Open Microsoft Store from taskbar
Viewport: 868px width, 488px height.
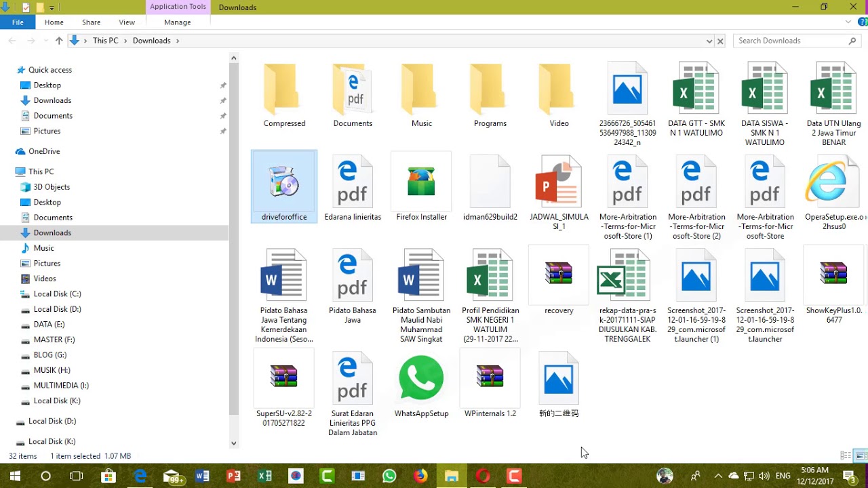coord(108,476)
